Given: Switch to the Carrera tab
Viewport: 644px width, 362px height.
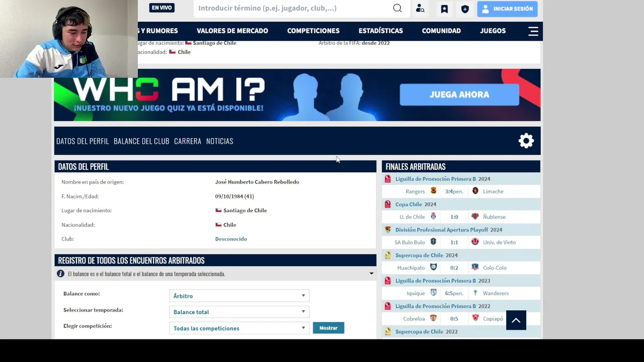Looking at the screenshot, I should (x=188, y=141).
